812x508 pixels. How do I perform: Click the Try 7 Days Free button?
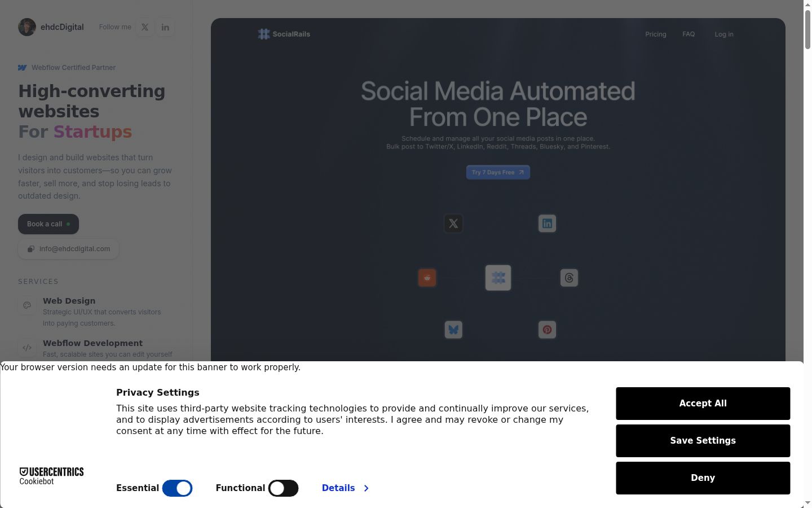click(498, 172)
